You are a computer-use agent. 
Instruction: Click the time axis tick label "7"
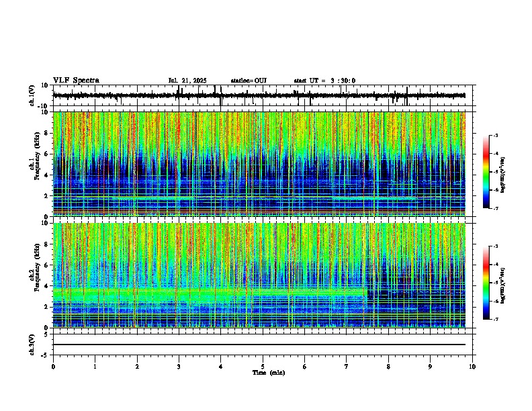pos(347,367)
